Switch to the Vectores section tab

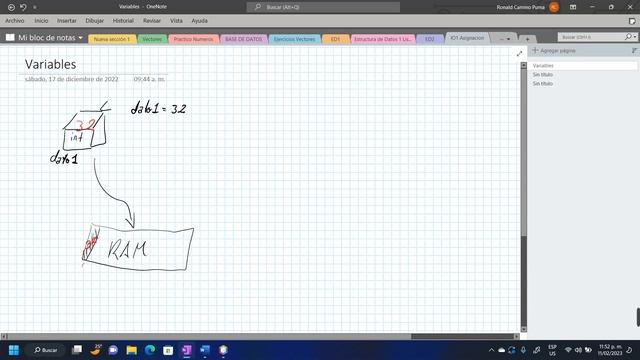tap(152, 39)
